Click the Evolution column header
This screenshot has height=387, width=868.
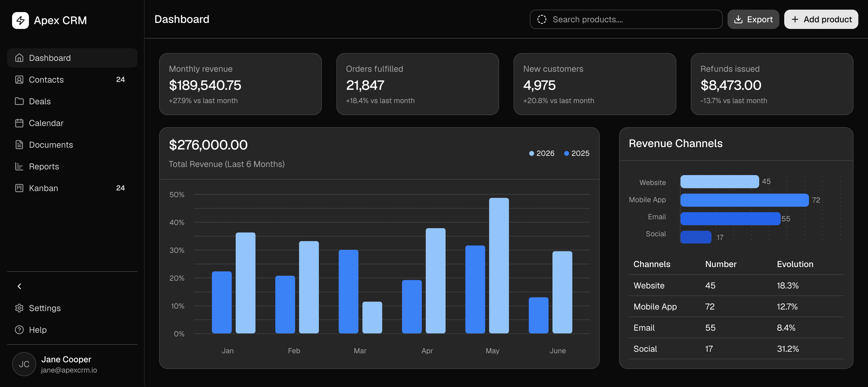pos(795,264)
